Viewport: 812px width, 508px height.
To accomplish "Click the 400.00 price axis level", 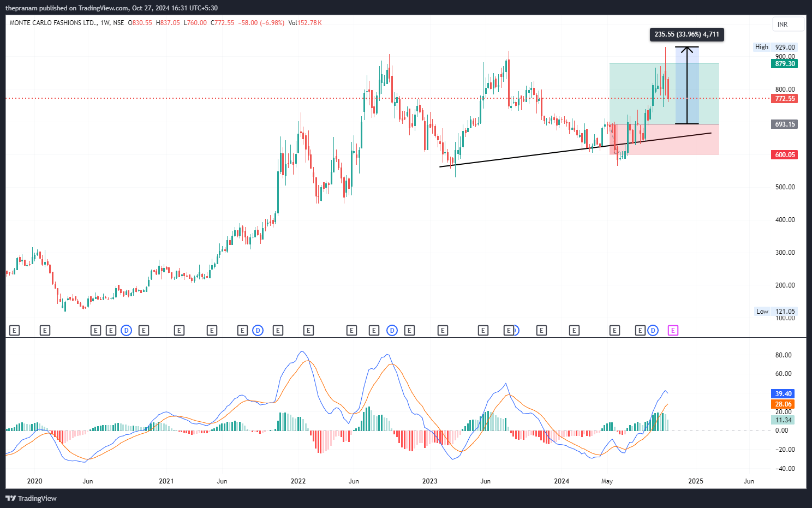I will (785, 220).
